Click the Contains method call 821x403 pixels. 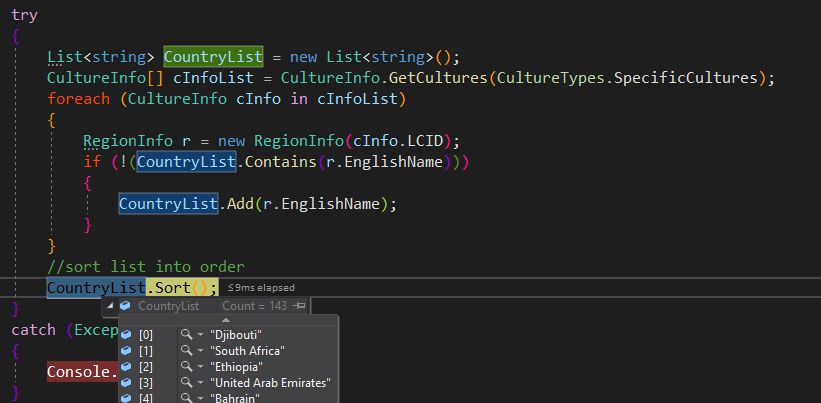(281, 162)
